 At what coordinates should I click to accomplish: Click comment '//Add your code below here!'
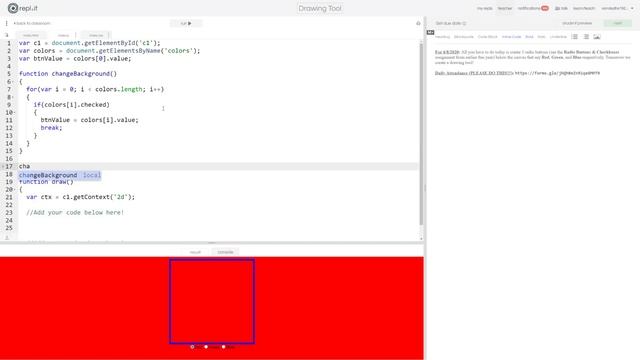pos(75,213)
